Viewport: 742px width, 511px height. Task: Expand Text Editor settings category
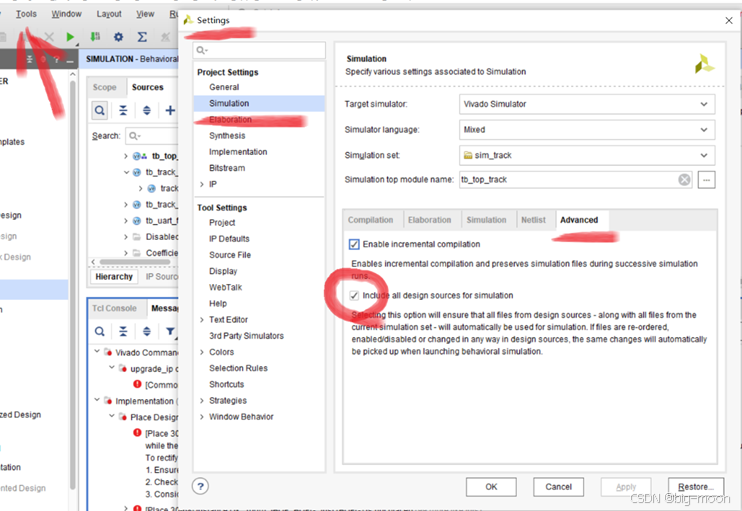point(202,320)
